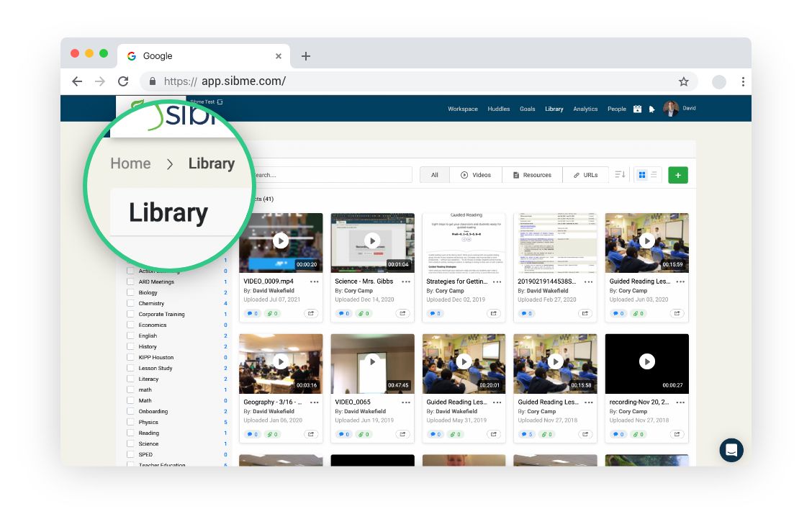The image size is (812, 527).
Task: Open Chrome's three-dot menu
Action: point(743,81)
